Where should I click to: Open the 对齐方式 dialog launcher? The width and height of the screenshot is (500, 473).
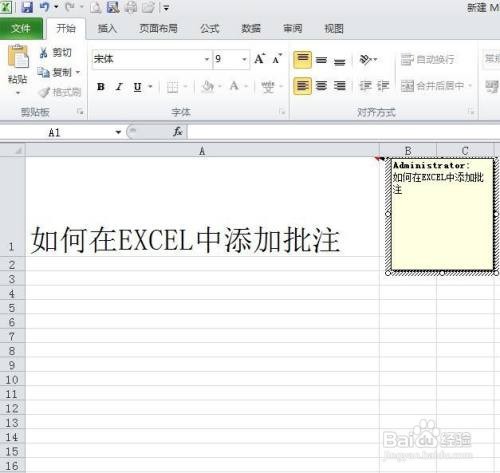471,112
